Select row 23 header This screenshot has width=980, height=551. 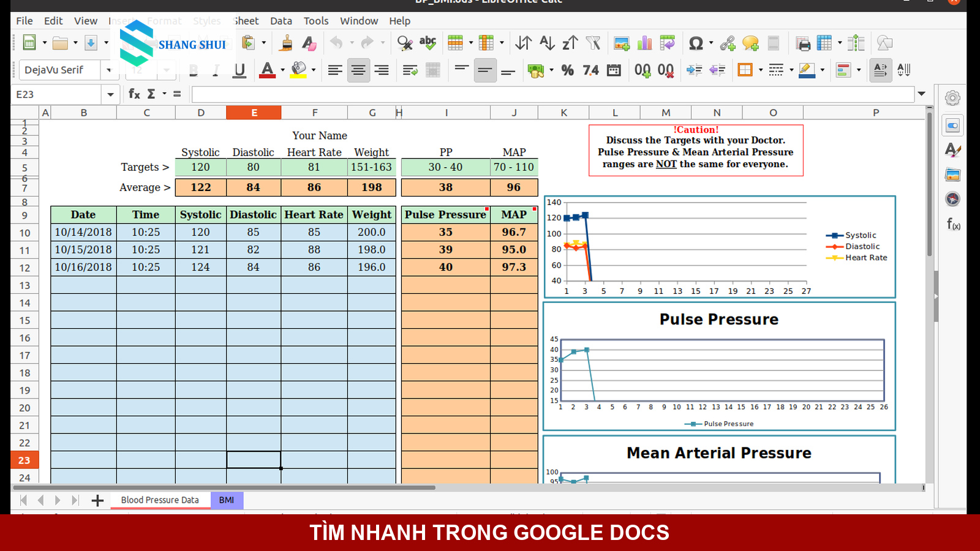[24, 460]
